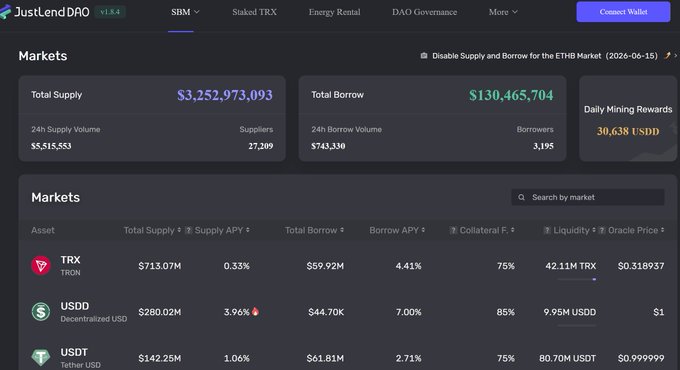Click USDT total borrow $61.81M
Viewport: 680px width, 370px height.
pyautogui.click(x=325, y=358)
